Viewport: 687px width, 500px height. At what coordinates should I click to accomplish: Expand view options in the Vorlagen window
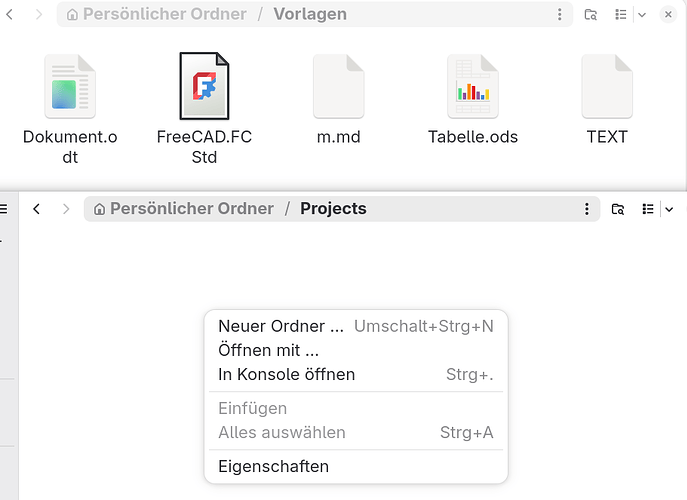(641, 15)
